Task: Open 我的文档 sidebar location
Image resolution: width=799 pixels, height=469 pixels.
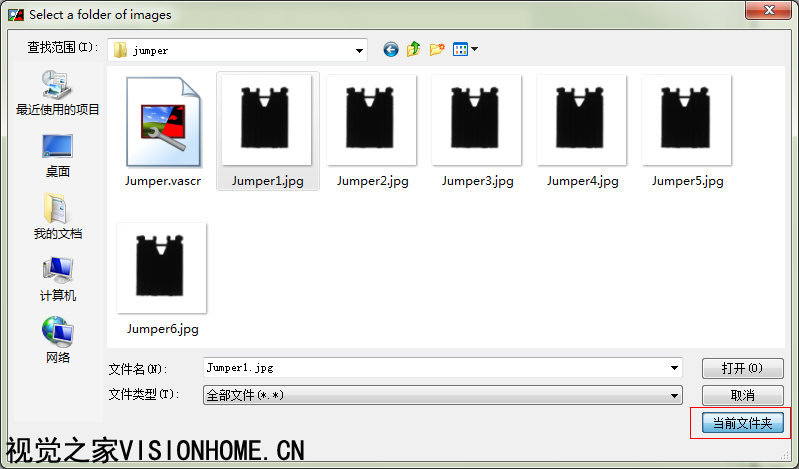Action: click(x=58, y=216)
